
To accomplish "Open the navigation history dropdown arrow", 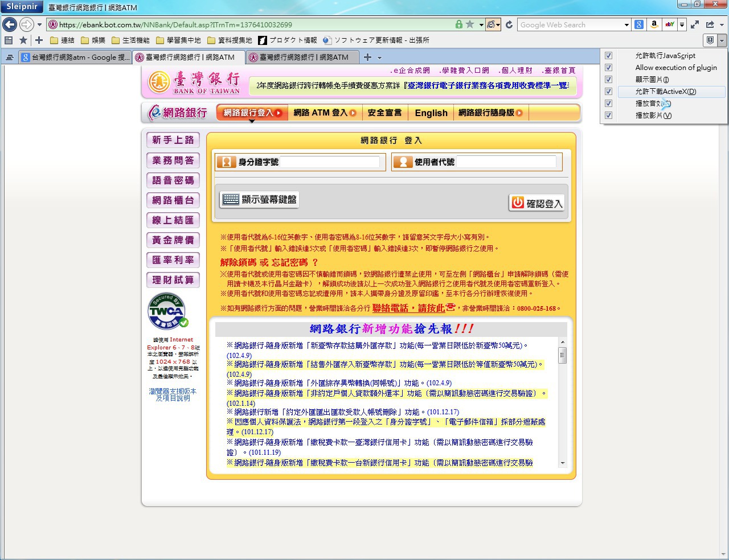I will click(39, 25).
